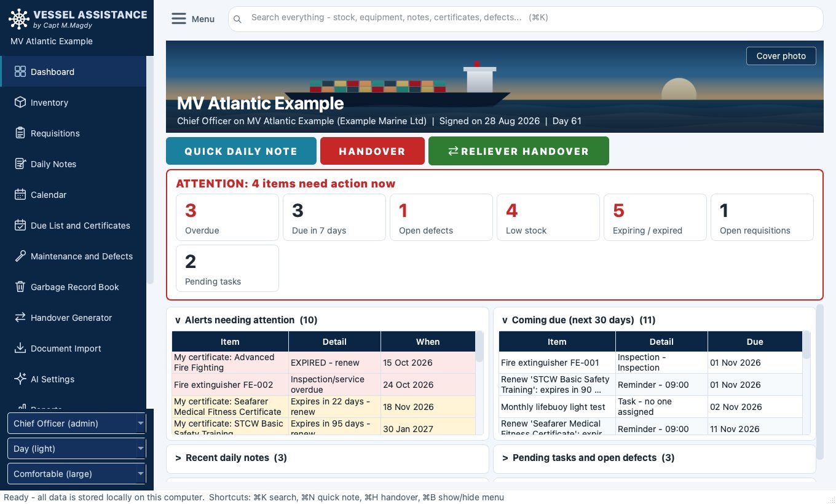Click the search magnifier icon
The height and width of the screenshot is (504, 836).
237,19
